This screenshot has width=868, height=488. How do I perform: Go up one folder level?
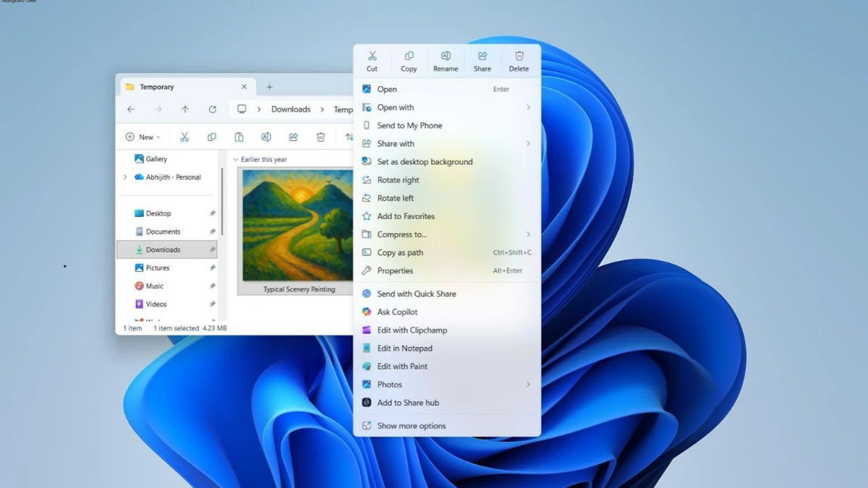[x=185, y=109]
